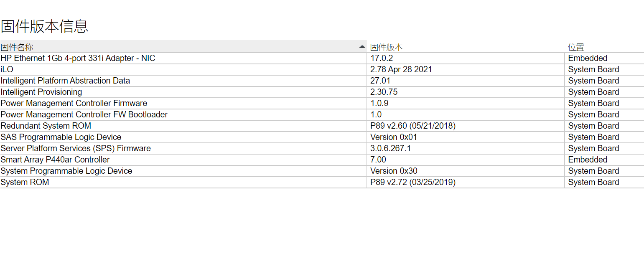Viewport: 644px width, 269px height.
Task: Click the Intelligent Provisioning name cell
Action: point(41,92)
